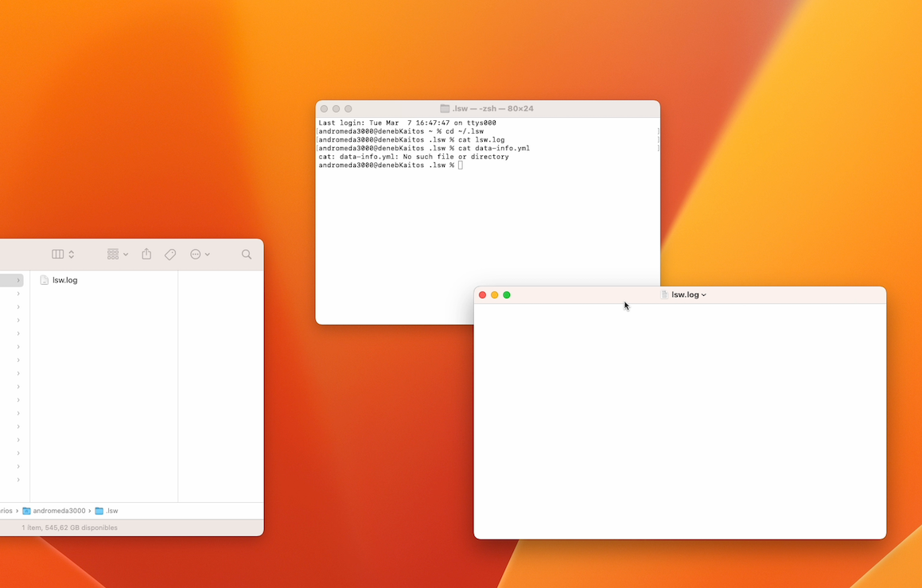This screenshot has height=588, width=922.
Task: Open the lsw.log title dropdown chevron
Action: [x=704, y=295]
